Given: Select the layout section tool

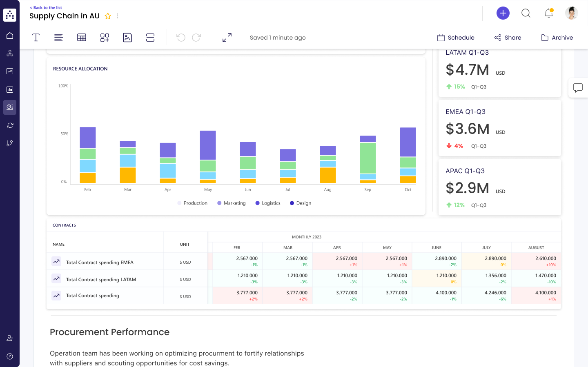Looking at the screenshot, I should (x=150, y=38).
